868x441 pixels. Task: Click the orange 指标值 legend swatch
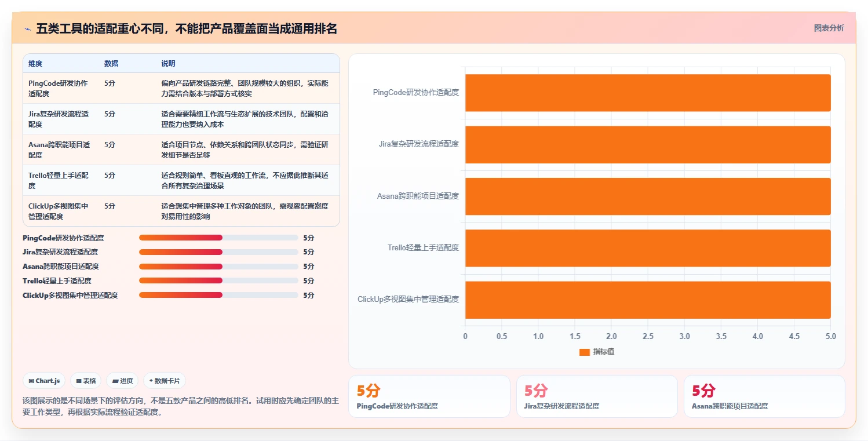coord(584,352)
